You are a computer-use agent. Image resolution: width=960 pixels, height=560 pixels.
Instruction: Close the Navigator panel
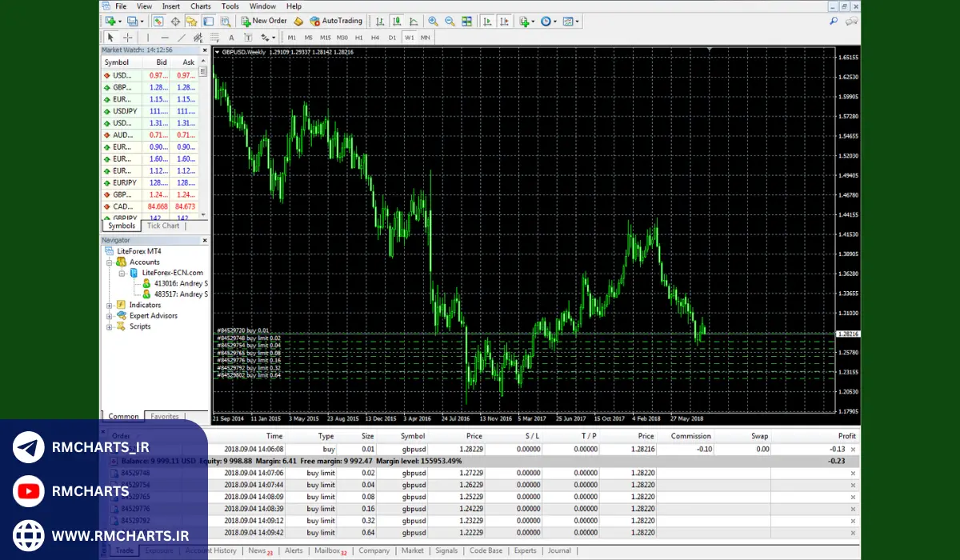[205, 240]
